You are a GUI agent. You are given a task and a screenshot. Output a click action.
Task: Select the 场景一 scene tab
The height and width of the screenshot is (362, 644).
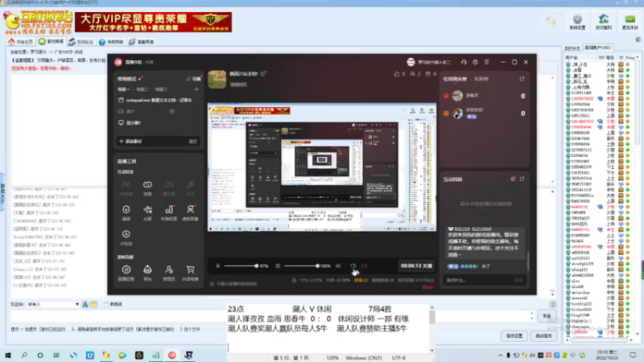click(x=124, y=89)
